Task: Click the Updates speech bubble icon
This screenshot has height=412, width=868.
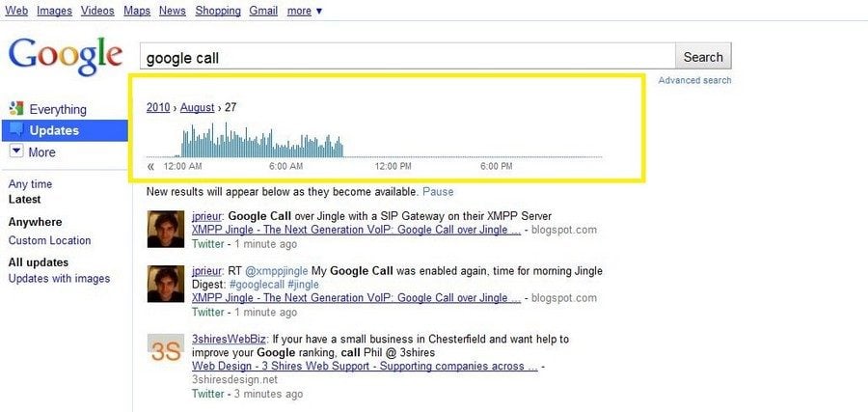Action: 16,130
